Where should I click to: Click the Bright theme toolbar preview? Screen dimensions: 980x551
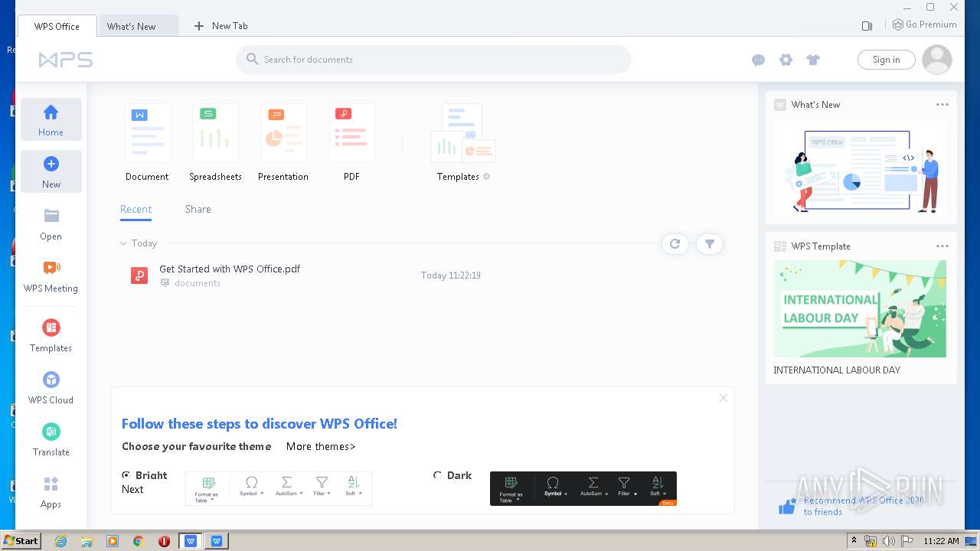coord(279,488)
